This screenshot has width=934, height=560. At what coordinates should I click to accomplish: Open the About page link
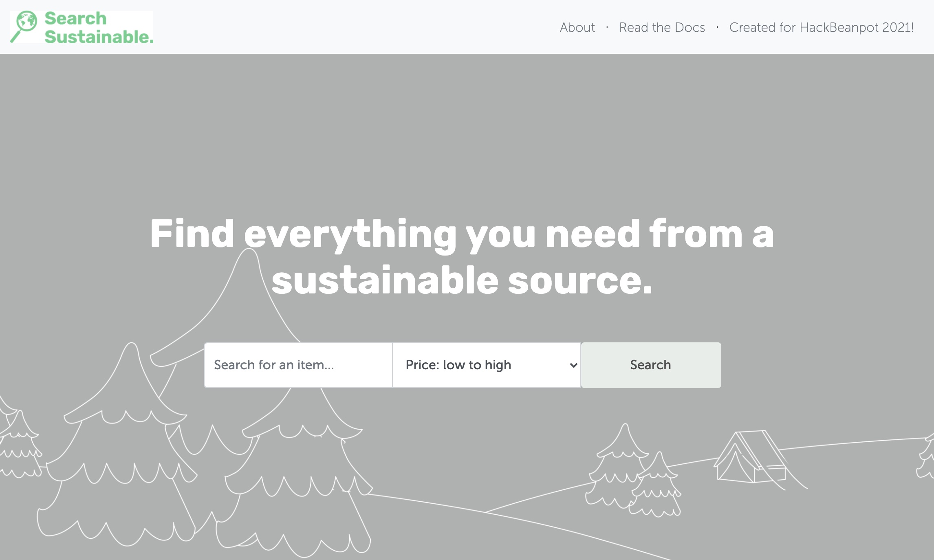click(x=577, y=27)
